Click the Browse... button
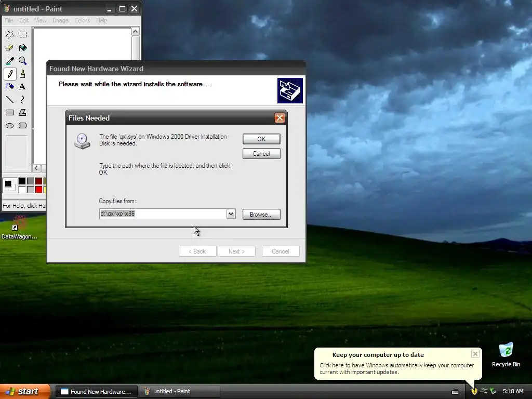Screen dimensions: 532x399 (261, 215)
